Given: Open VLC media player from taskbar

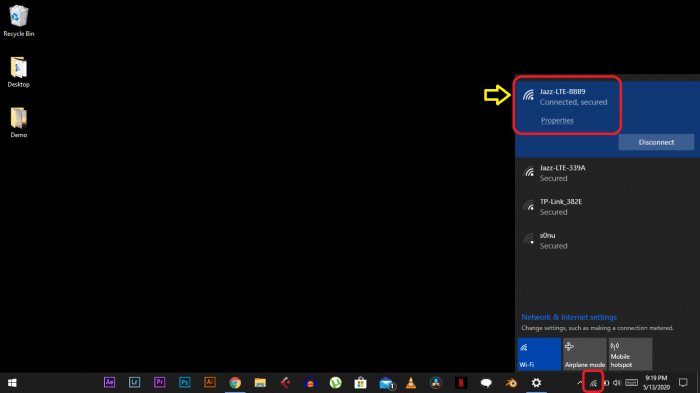Looking at the screenshot, I should 411,383.
